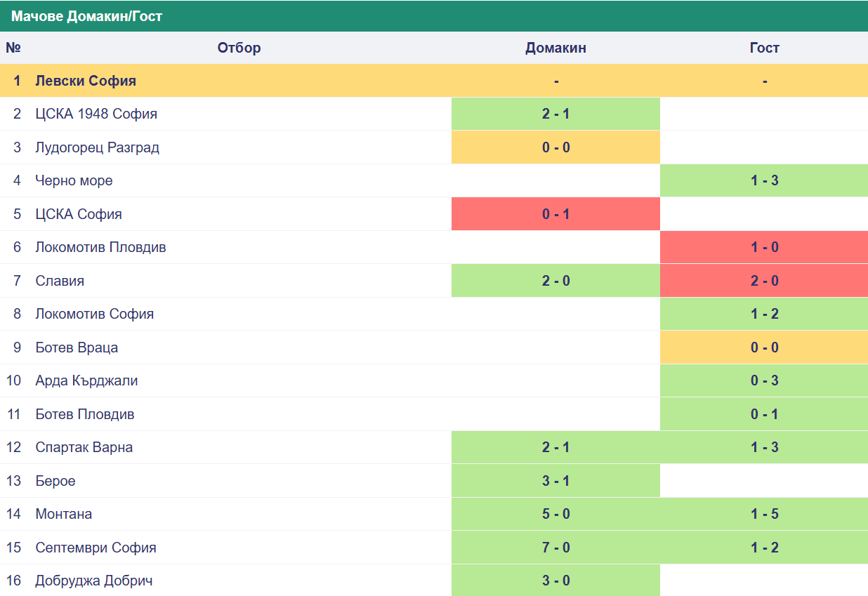Click home loss 0 - 1 against ЦСКА София
868x596 pixels.
click(x=555, y=214)
